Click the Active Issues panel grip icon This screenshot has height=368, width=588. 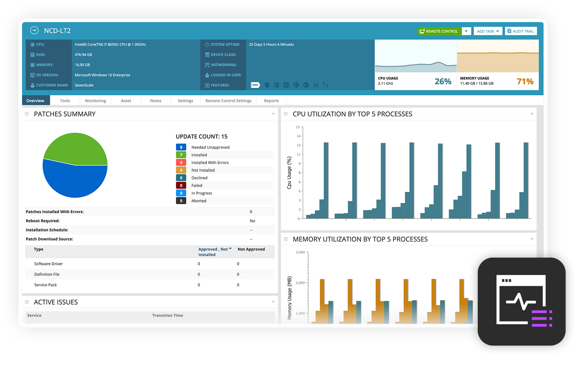point(27,302)
